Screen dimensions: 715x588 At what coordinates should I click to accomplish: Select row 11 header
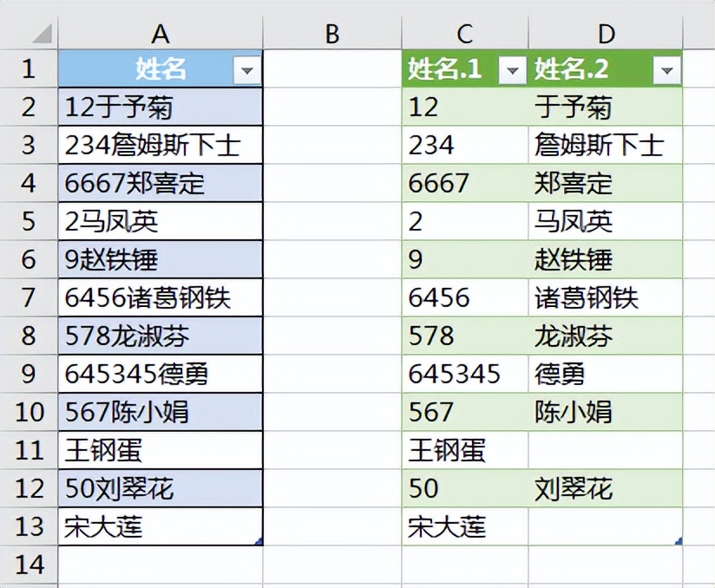[x=29, y=450]
